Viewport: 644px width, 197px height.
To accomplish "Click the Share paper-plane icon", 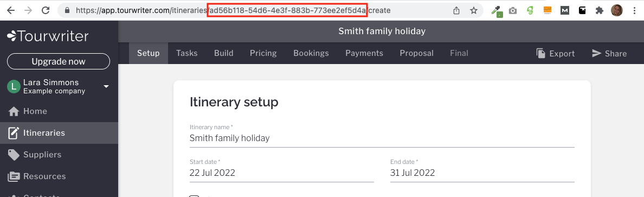I will [x=596, y=54].
